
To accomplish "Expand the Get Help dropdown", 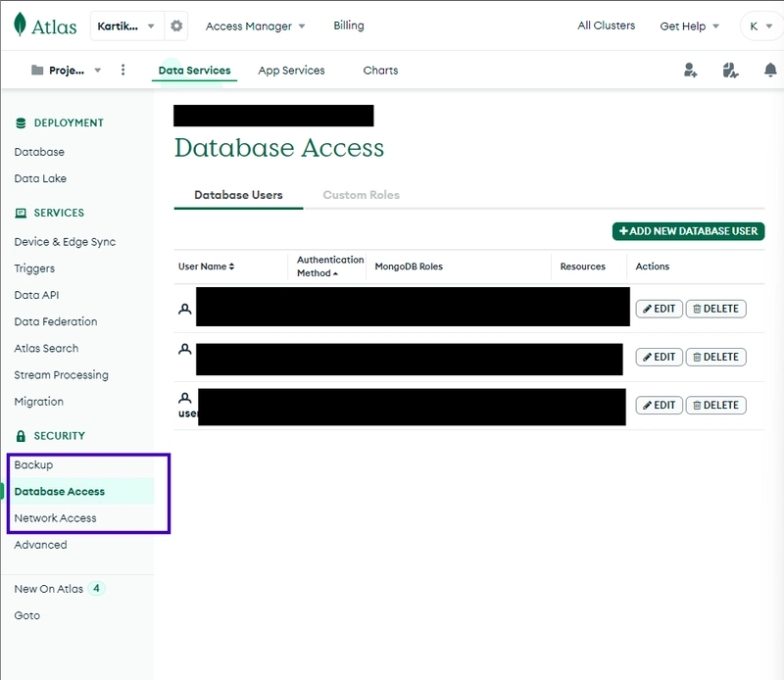I will pyautogui.click(x=690, y=26).
